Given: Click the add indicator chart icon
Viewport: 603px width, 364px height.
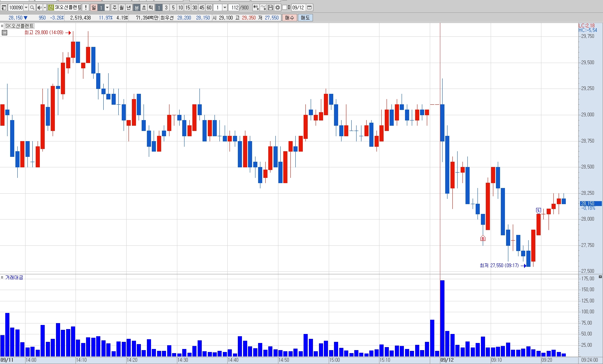Looking at the screenshot, I should pos(256,8).
